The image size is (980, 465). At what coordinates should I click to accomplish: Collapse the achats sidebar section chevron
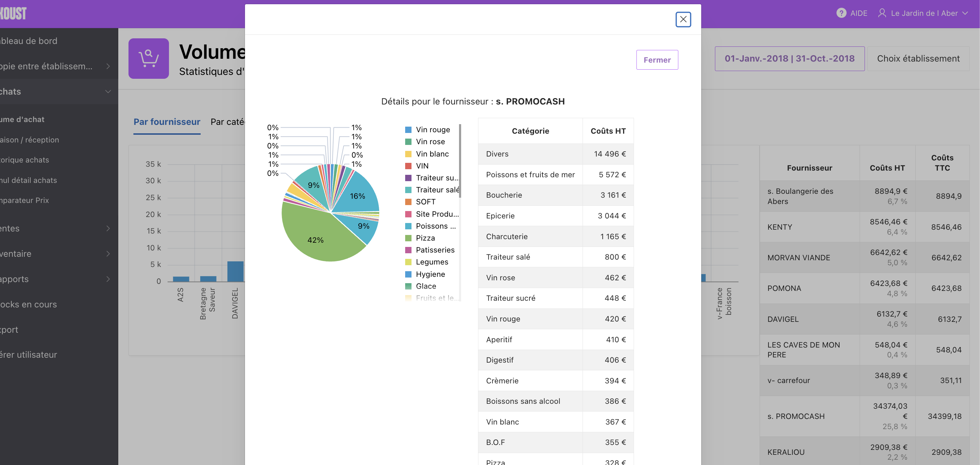108,92
